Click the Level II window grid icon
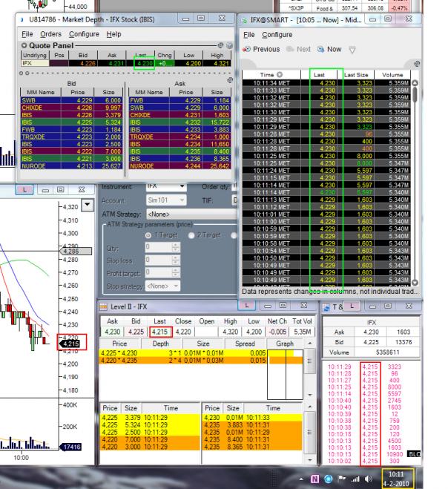The height and width of the screenshot is (489, 448). [x=103, y=307]
